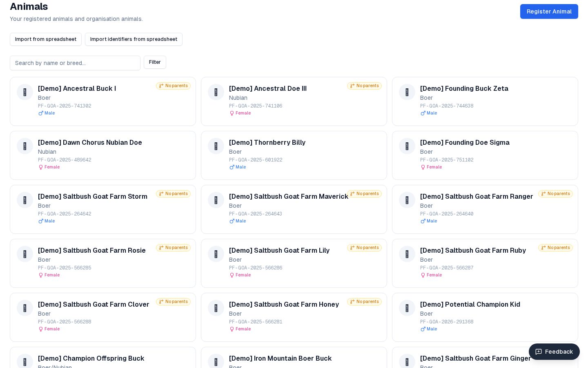Click the avatar icon on Potential Champion Kid
Screen dimensions: 588x368
coord(407,308)
